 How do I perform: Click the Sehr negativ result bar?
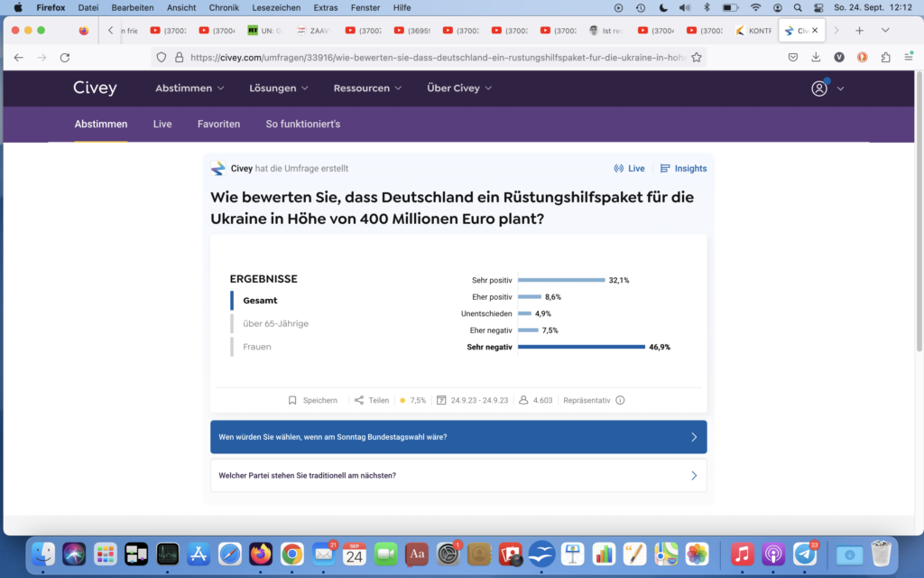581,347
